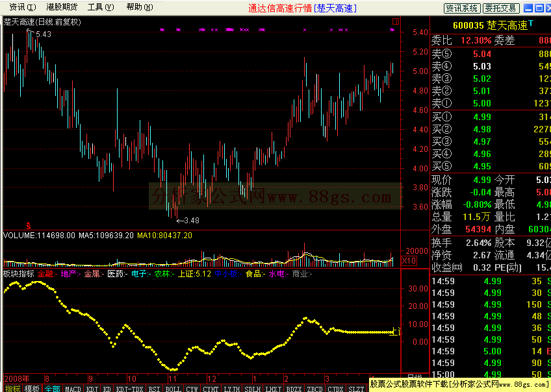Click the 现价 value 4.99
551x392 pixels.
tap(481, 180)
